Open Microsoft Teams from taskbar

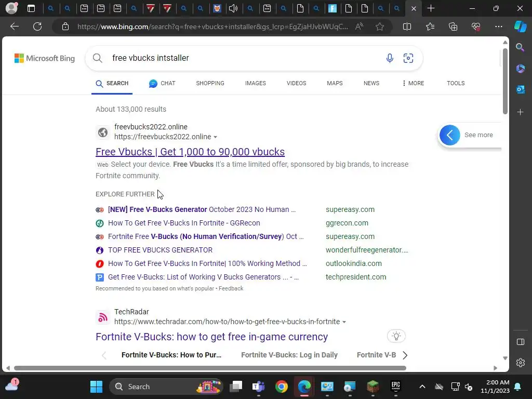coord(259,387)
